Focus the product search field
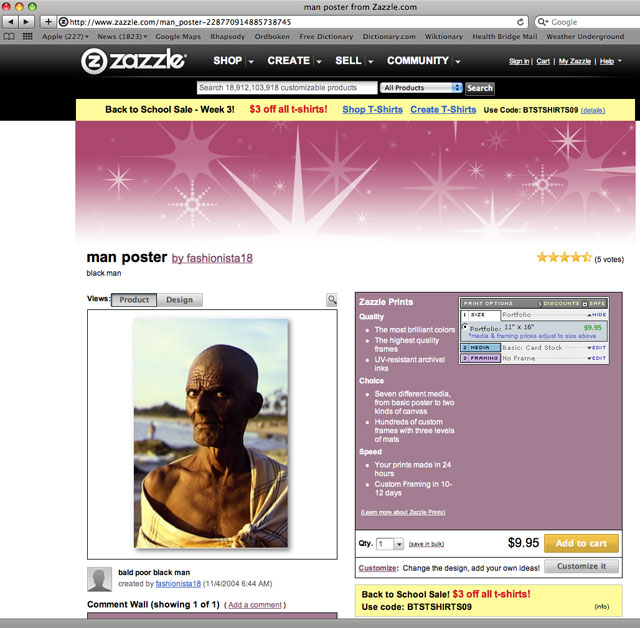 (x=287, y=88)
